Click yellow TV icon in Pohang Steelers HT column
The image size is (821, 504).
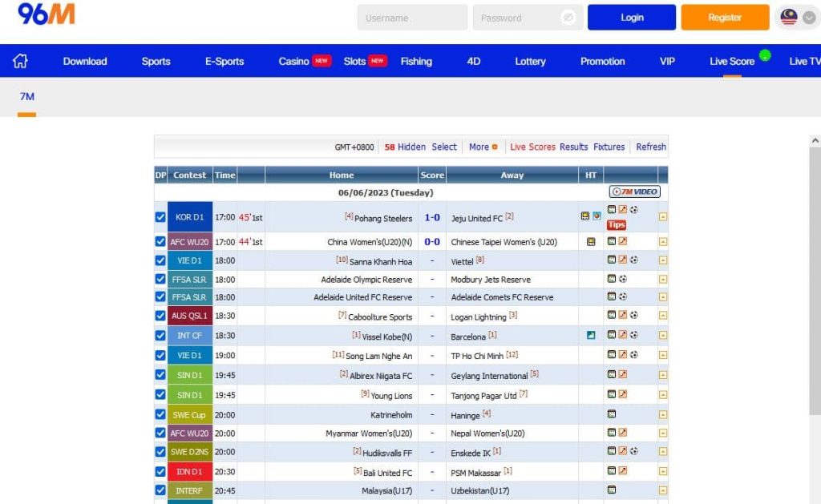click(584, 216)
